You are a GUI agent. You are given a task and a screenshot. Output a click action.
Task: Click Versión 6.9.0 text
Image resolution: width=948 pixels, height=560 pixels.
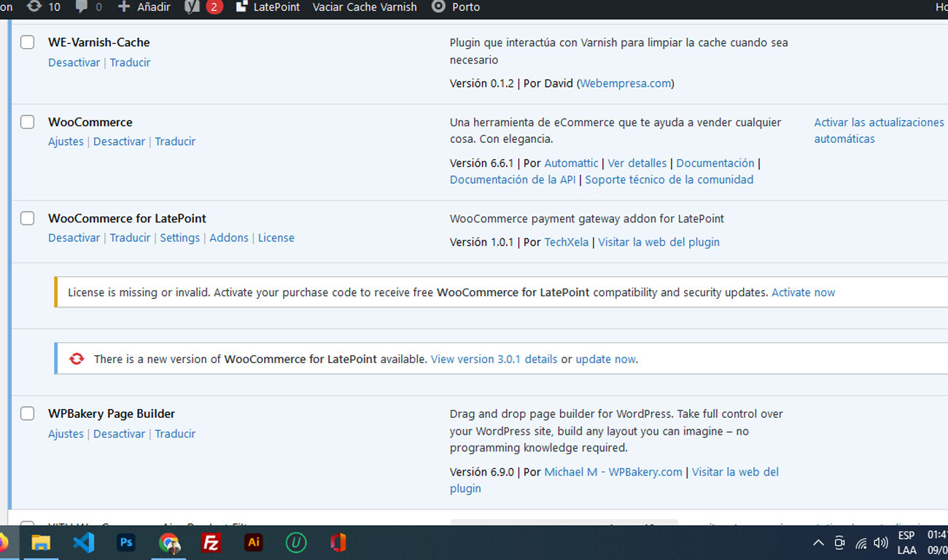[x=482, y=472]
